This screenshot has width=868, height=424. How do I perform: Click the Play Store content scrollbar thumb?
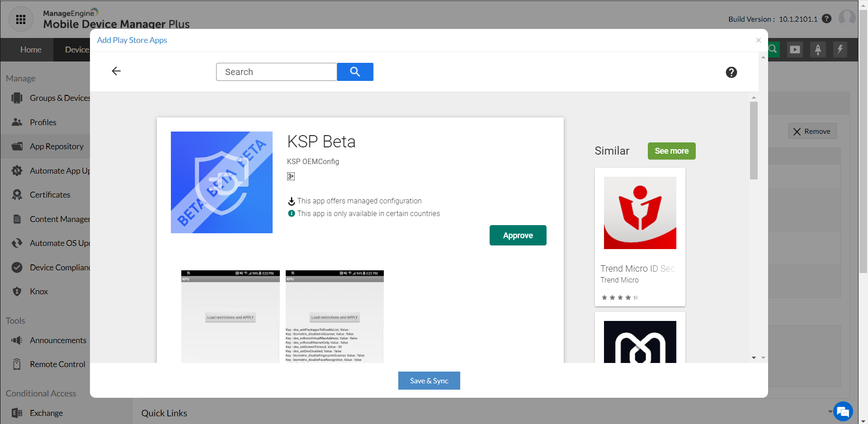pyautogui.click(x=754, y=141)
